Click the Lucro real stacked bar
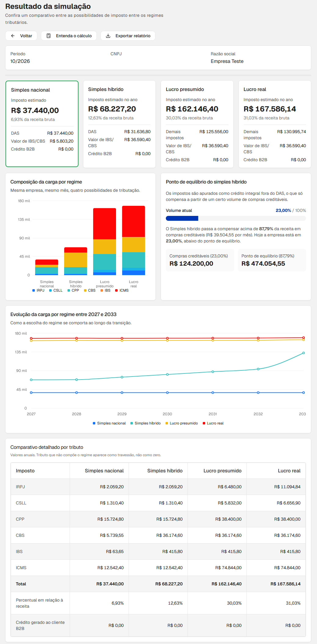 (133, 240)
